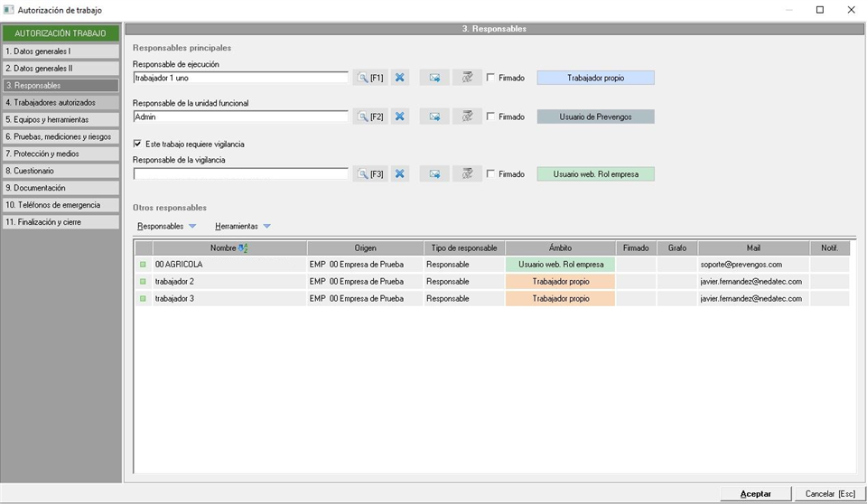Click the mail icon for Responsable de ejecución
Image resolution: width=867 pixels, height=504 pixels.
pyautogui.click(x=434, y=78)
